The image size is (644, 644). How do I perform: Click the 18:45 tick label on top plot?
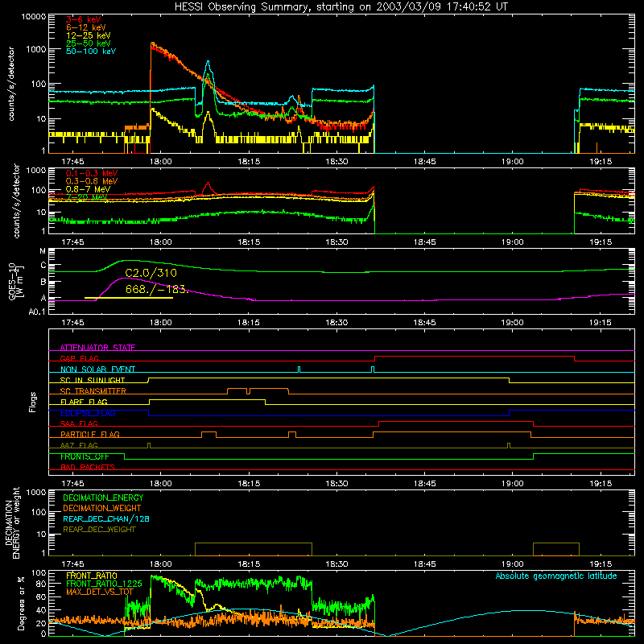point(425,162)
